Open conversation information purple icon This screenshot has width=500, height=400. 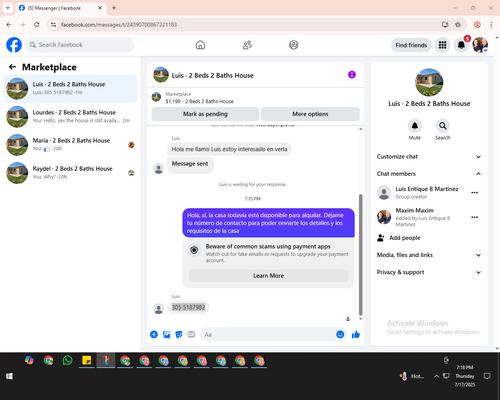pyautogui.click(x=352, y=75)
